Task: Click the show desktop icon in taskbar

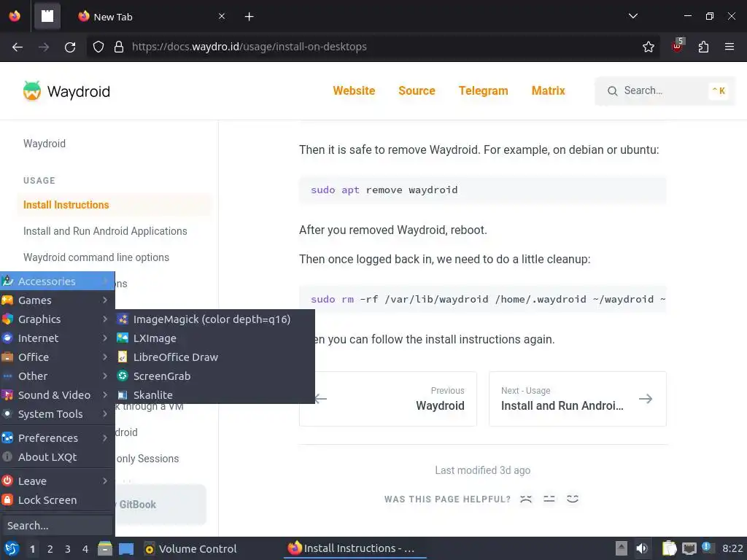Action: tap(126, 548)
